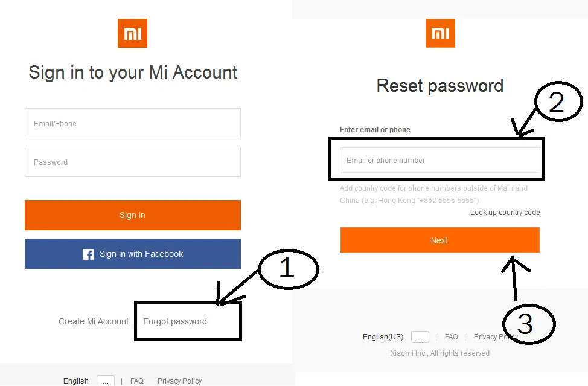
Task: Focus the Email/Phone input field
Action: [133, 124]
